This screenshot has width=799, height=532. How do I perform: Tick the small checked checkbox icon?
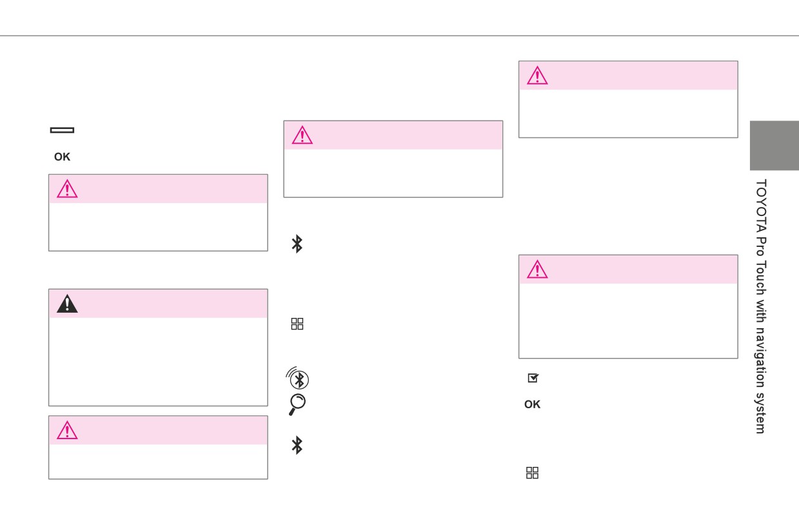click(533, 379)
